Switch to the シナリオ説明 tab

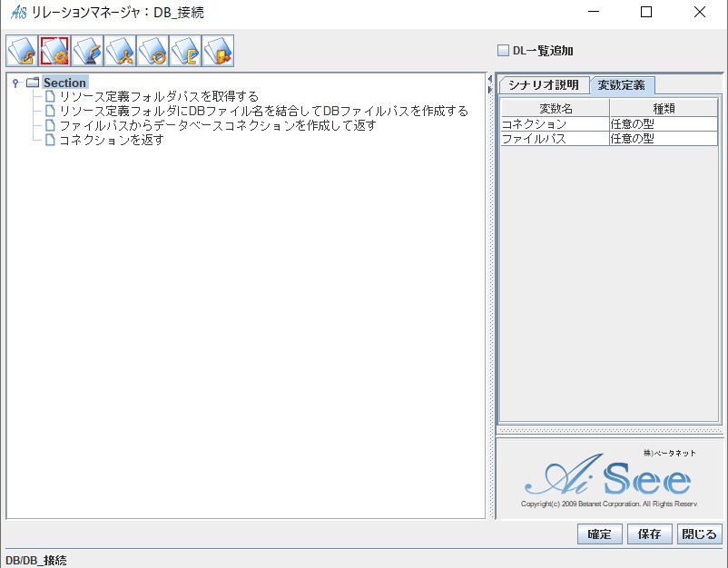pyautogui.click(x=544, y=85)
